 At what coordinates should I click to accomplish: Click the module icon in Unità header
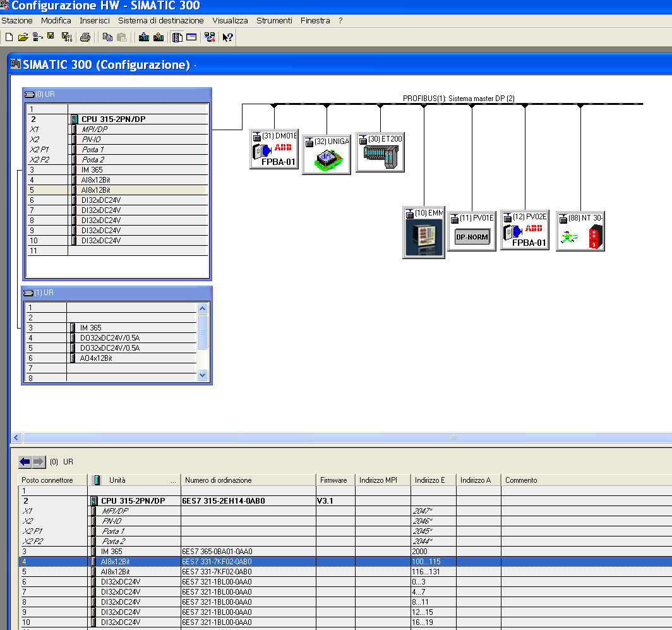(x=97, y=480)
